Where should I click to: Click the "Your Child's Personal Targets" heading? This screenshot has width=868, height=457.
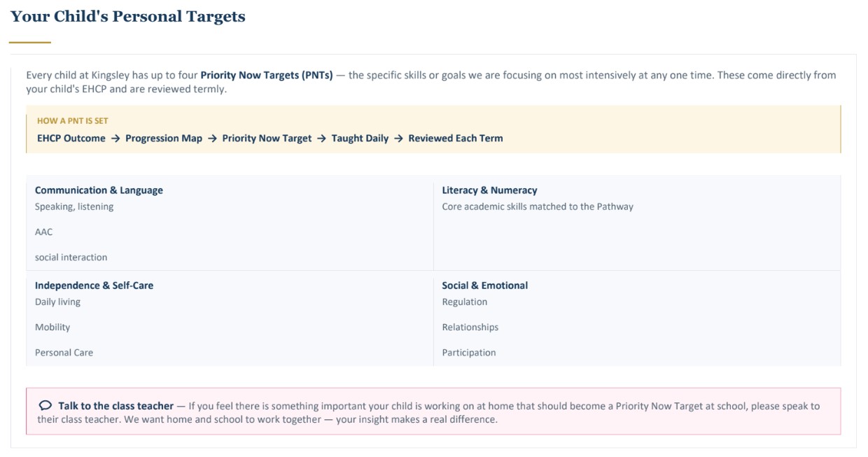pos(127,17)
